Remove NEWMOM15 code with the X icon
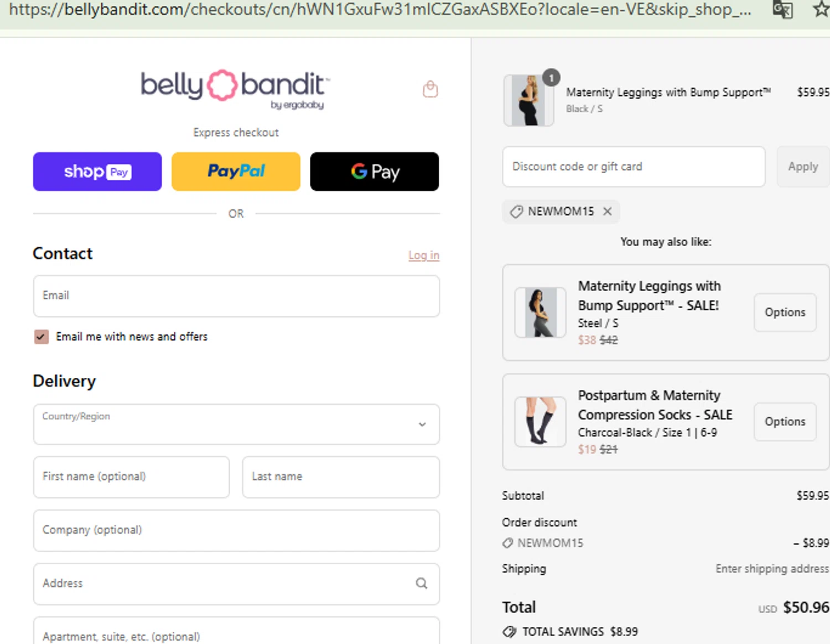830x644 pixels. [607, 211]
